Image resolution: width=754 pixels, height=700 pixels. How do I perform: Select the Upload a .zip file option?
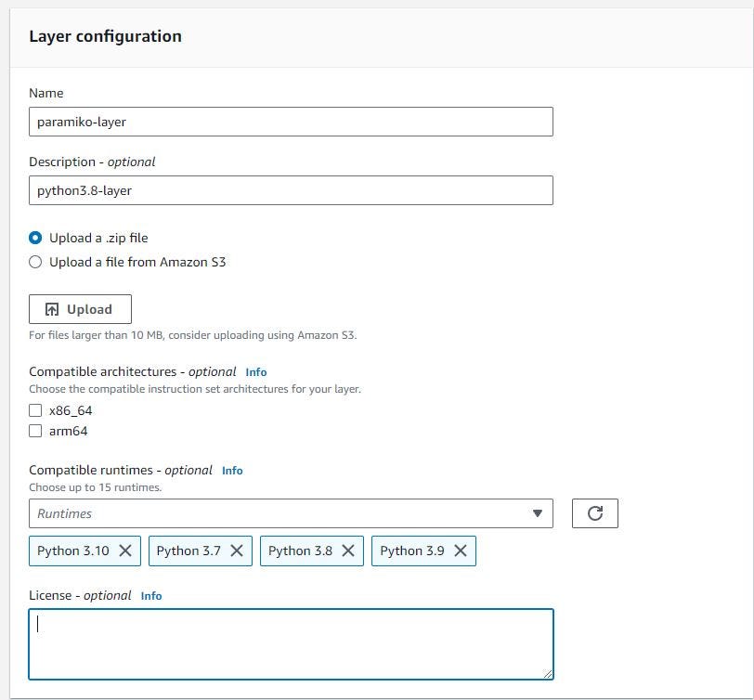(x=35, y=238)
